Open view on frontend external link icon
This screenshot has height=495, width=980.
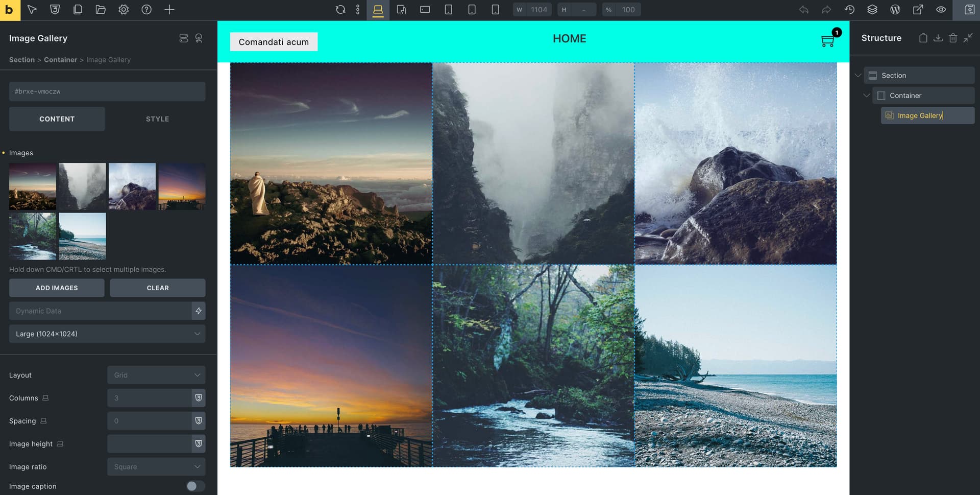click(918, 10)
